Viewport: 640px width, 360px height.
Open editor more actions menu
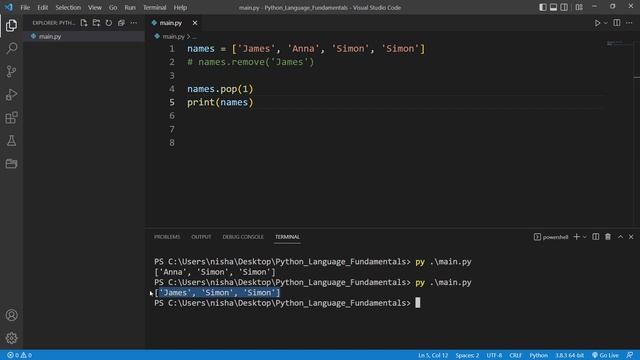tap(629, 23)
